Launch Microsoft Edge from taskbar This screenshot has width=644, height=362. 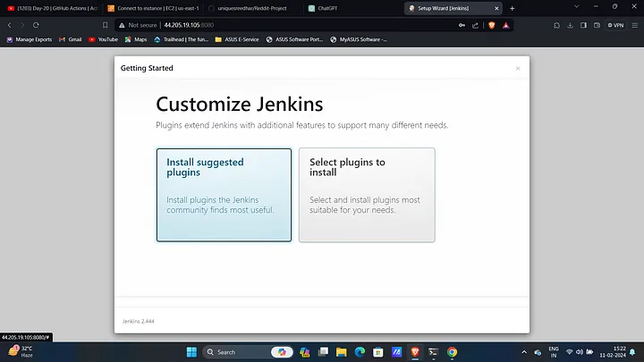(x=360, y=352)
